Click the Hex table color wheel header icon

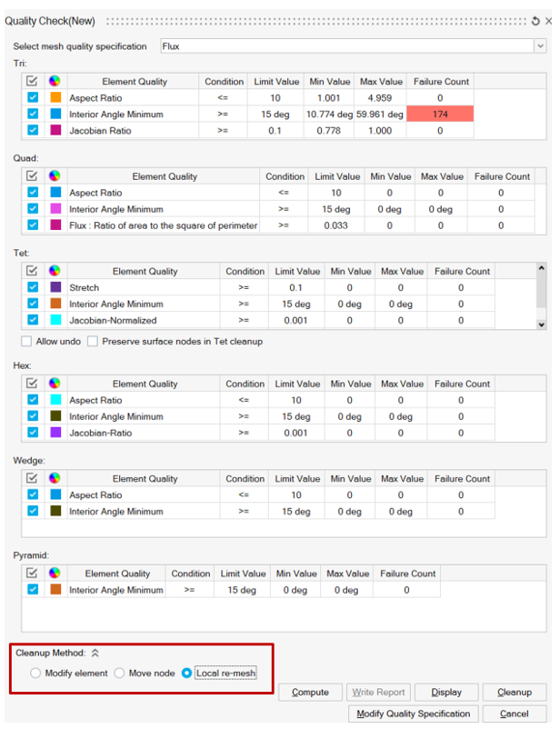point(55,384)
